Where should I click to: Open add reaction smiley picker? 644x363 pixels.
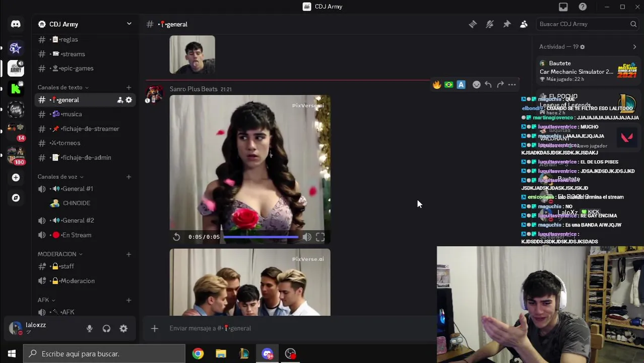(476, 85)
